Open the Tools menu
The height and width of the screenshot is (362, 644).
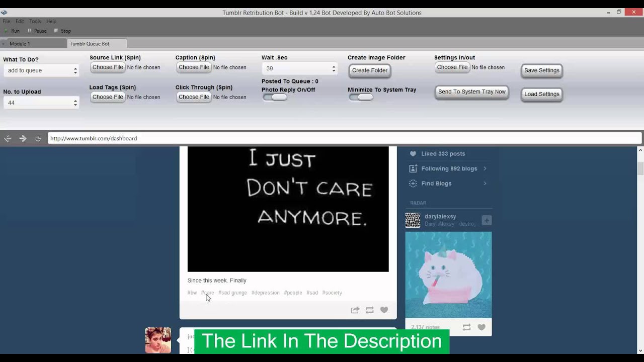pyautogui.click(x=35, y=21)
